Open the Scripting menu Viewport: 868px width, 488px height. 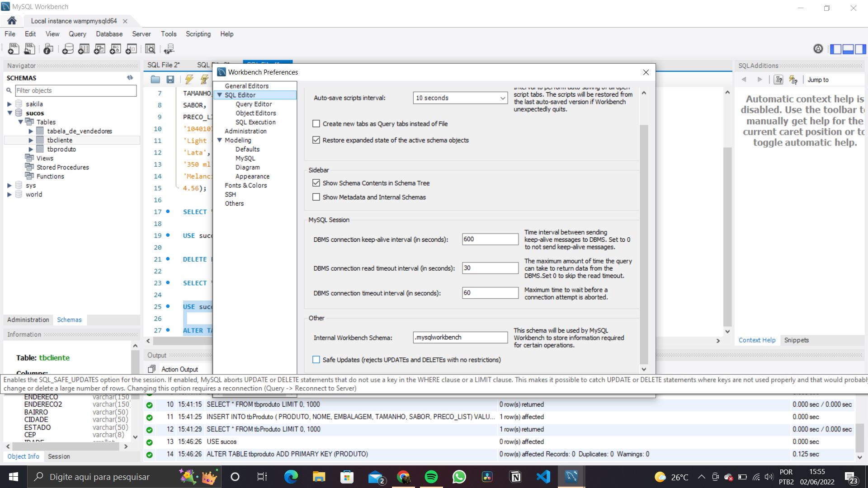tap(198, 34)
